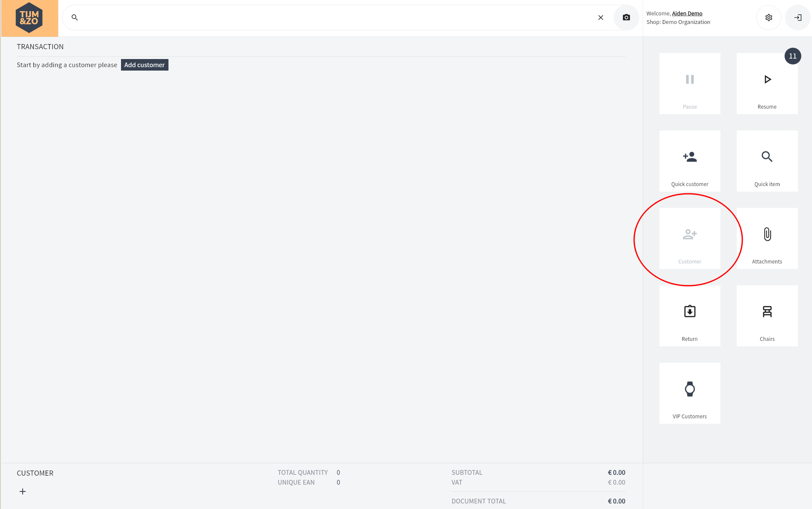
Task: Open the Chairs category tile
Action: tap(767, 316)
